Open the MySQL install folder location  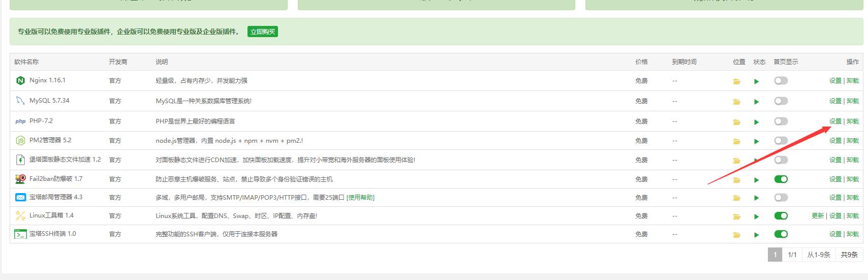[x=736, y=102]
